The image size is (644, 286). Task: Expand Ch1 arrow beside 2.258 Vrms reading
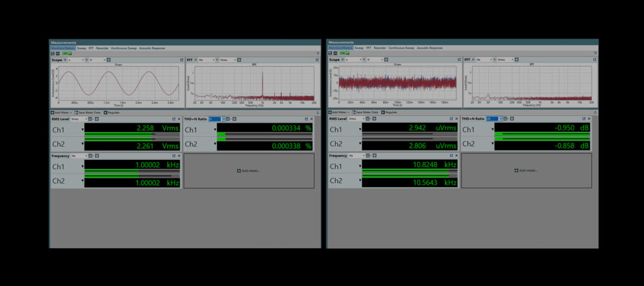point(82,130)
